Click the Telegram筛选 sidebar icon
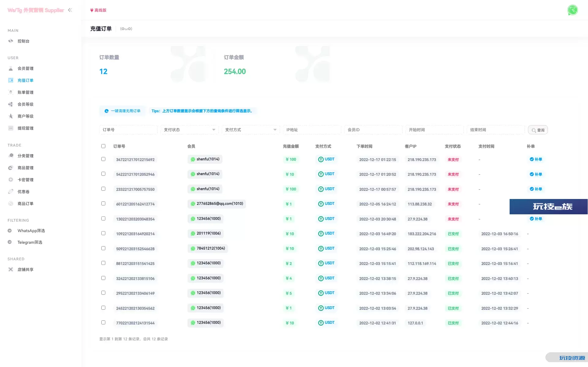The width and height of the screenshot is (588, 367). click(x=10, y=242)
